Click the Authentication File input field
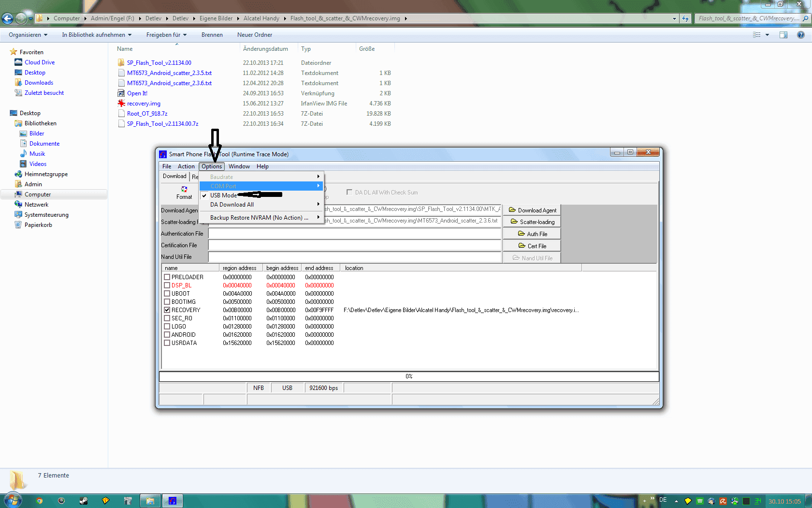 click(355, 234)
